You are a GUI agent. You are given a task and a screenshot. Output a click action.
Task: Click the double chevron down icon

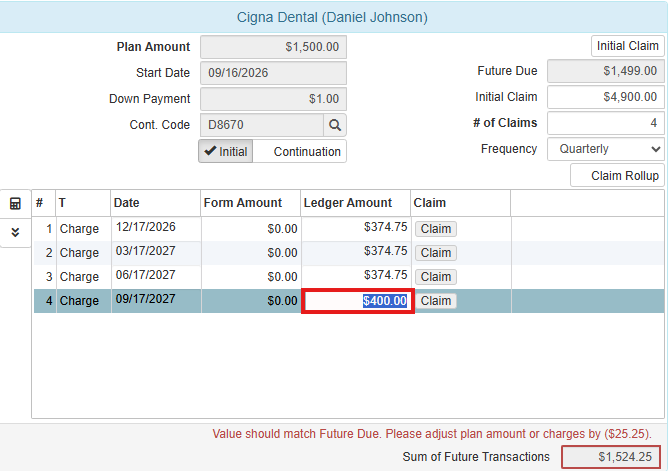pos(15,232)
